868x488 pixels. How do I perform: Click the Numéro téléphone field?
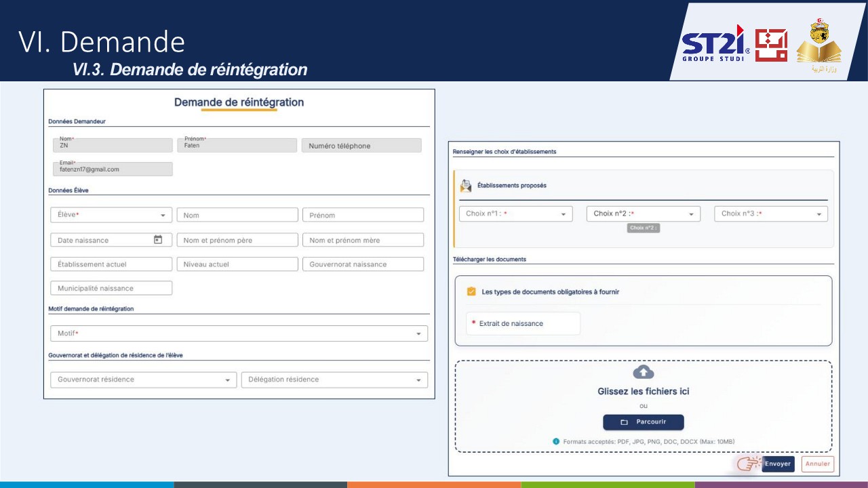[361, 146]
